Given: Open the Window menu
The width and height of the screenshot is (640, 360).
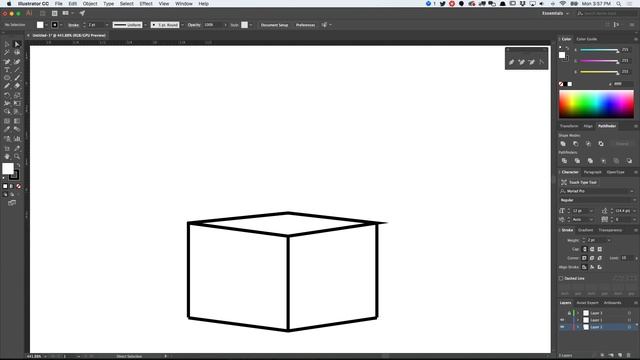Looking at the screenshot, I should pyautogui.click(x=184, y=4).
